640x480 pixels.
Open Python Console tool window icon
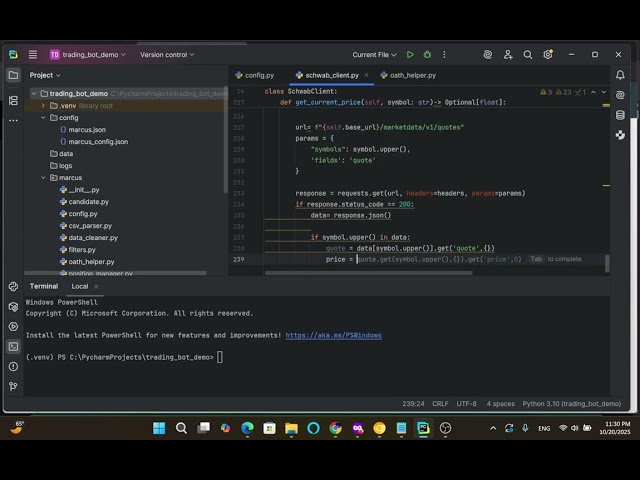(x=13, y=287)
